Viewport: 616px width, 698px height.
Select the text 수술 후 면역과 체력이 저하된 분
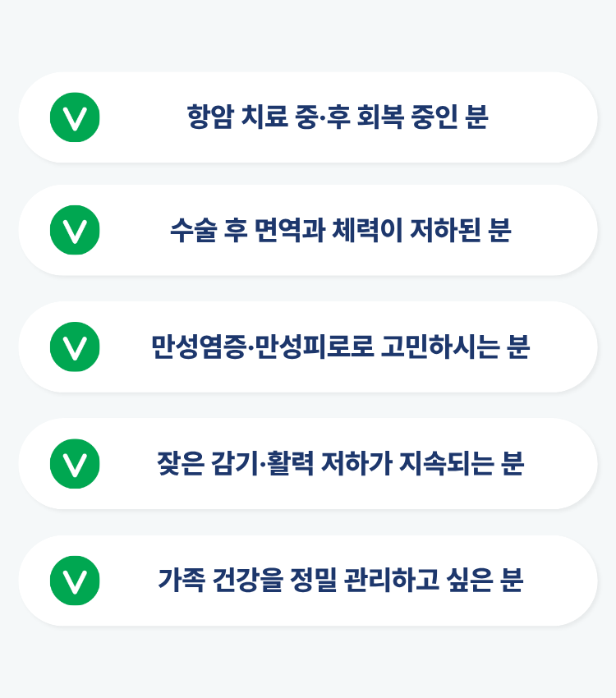coord(340,231)
